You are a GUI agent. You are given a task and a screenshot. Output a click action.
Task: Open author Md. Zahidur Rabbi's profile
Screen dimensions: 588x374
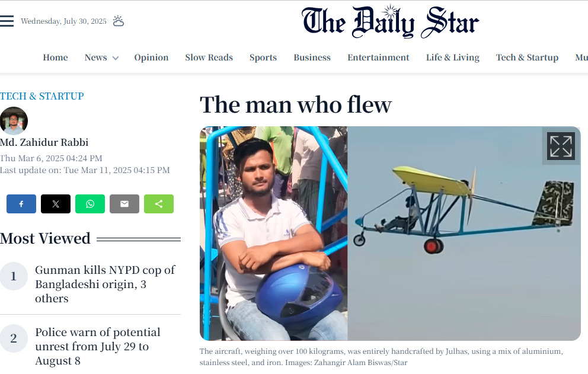[x=44, y=143]
